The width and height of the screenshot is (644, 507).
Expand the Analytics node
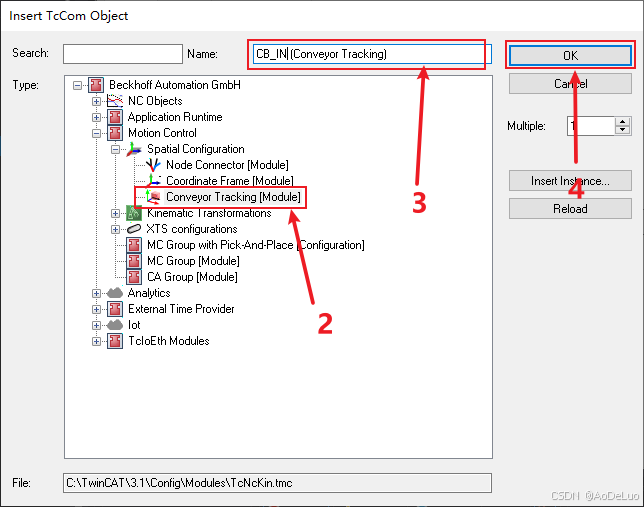96,293
